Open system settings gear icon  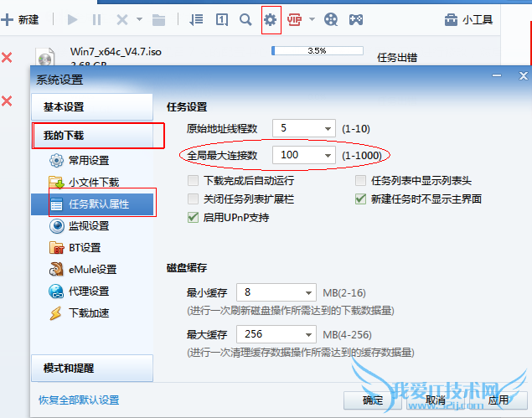(271, 19)
